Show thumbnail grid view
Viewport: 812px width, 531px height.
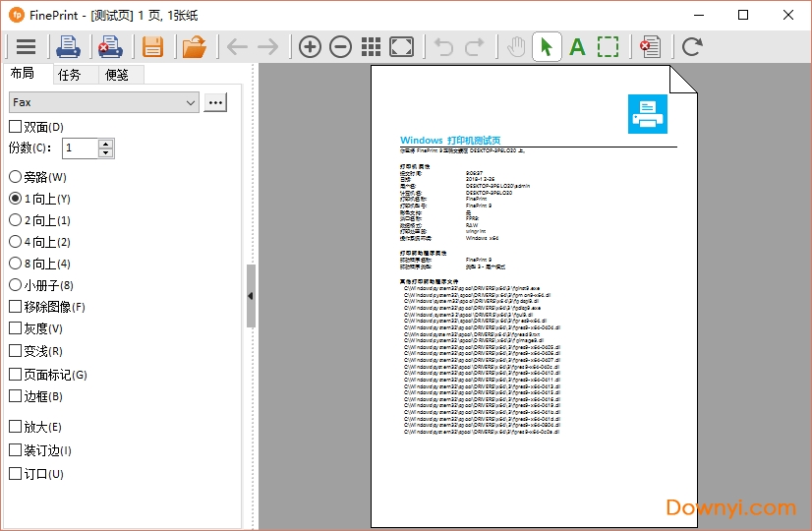[x=371, y=46]
